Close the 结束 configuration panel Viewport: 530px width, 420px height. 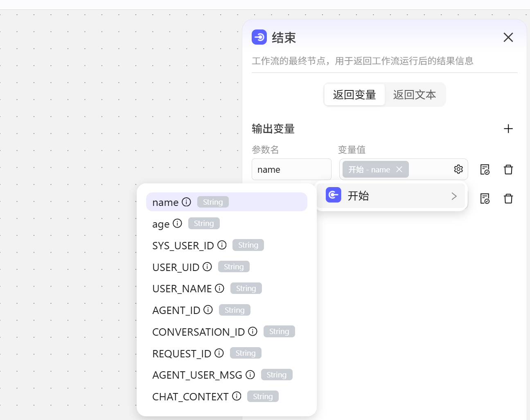coord(508,37)
